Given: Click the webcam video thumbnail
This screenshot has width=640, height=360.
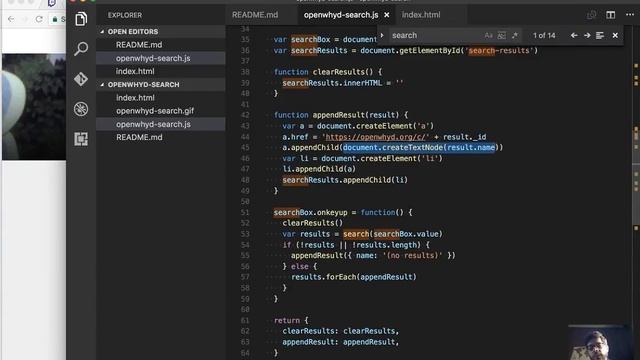Looking at the screenshot, I should [597, 342].
